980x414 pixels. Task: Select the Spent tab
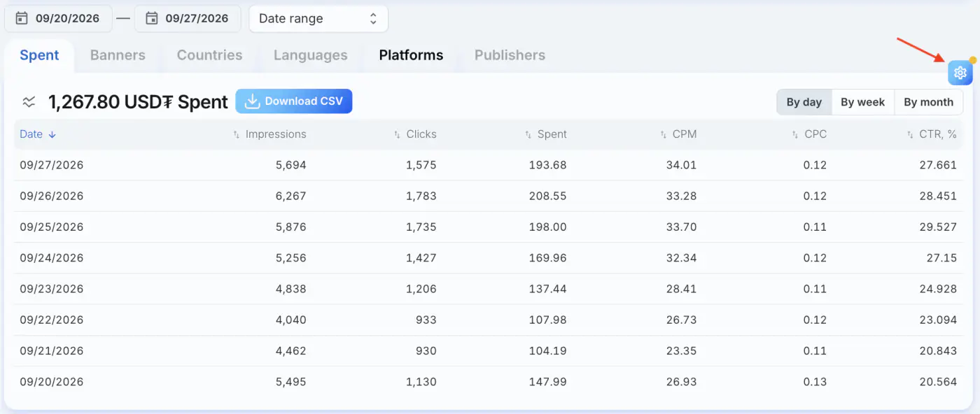[39, 55]
